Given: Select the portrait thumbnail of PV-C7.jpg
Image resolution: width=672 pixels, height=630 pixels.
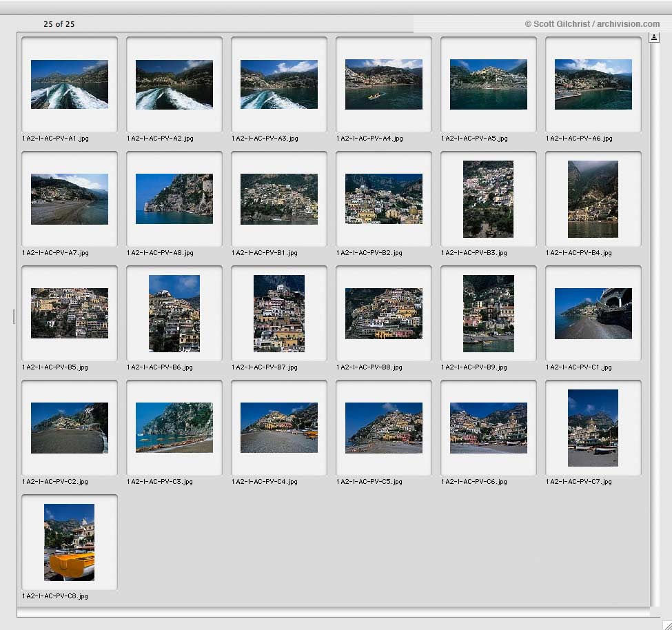Looking at the screenshot, I should (593, 428).
